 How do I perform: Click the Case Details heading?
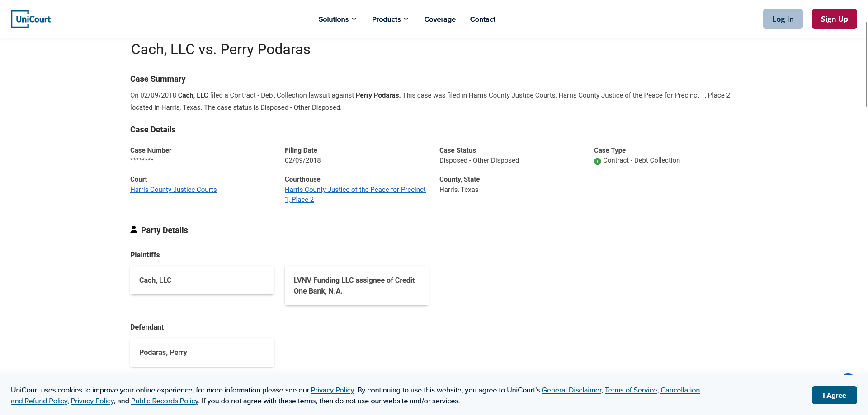click(x=153, y=130)
